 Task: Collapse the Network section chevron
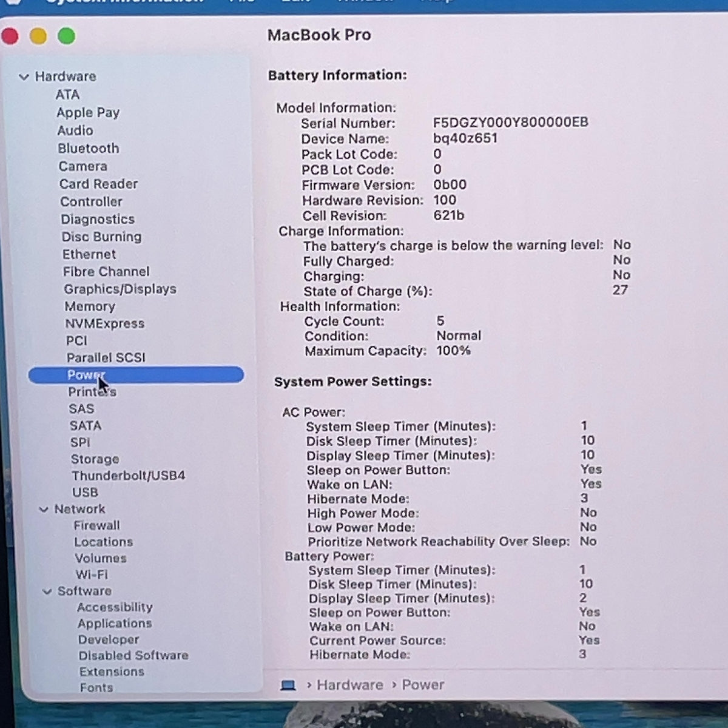[x=44, y=510]
